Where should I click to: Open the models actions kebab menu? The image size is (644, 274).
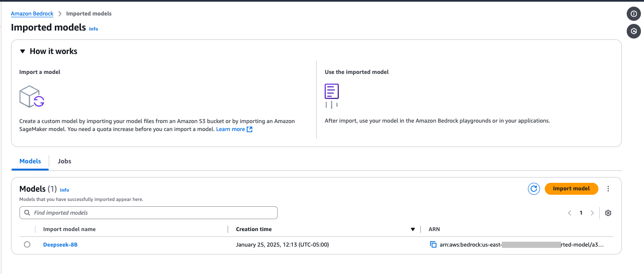tap(608, 189)
